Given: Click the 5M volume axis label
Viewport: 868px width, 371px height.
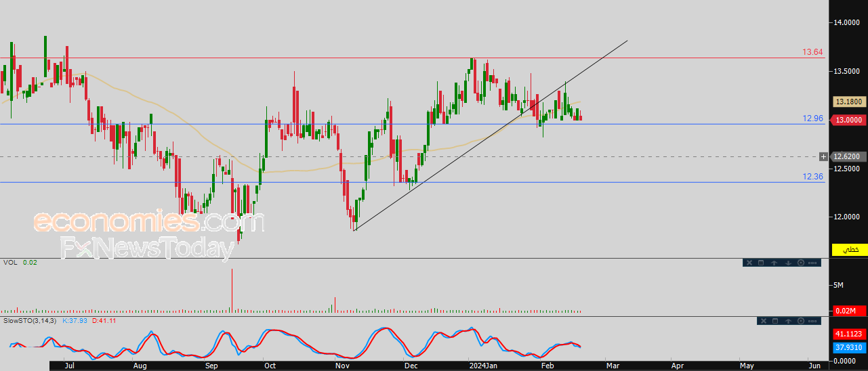Looking at the screenshot, I should point(838,285).
